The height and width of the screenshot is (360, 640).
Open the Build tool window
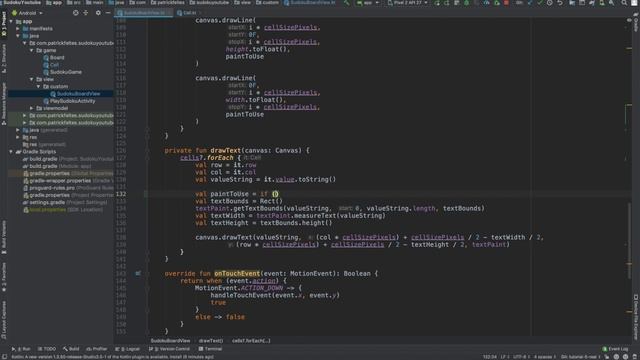click(71, 349)
